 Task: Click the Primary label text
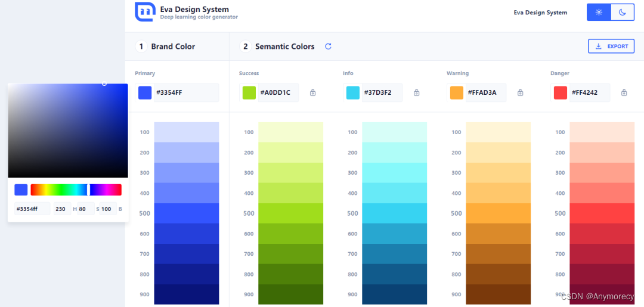145,73
